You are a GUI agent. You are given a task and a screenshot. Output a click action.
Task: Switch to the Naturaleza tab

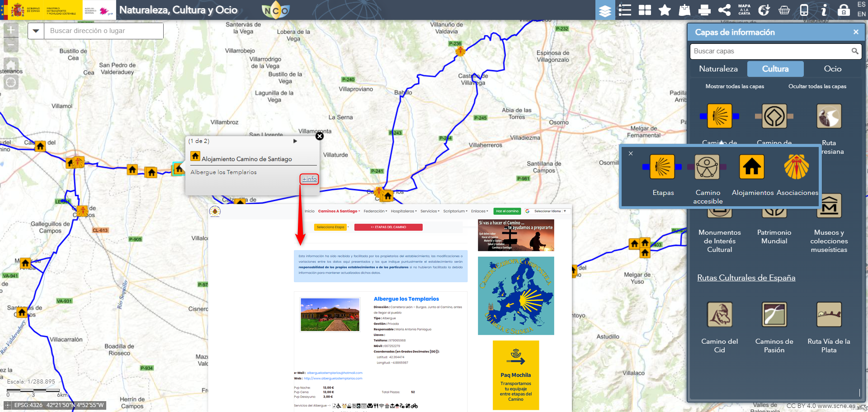pos(718,69)
